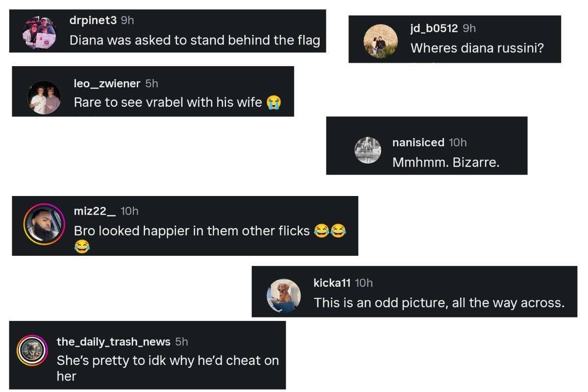Select the 'Wheres diana russini?' comment

point(477,48)
